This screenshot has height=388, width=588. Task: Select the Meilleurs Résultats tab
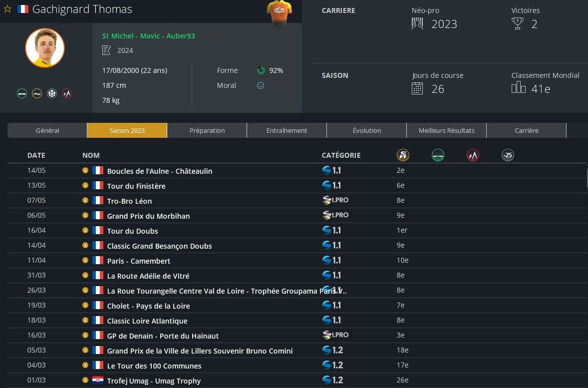446,130
